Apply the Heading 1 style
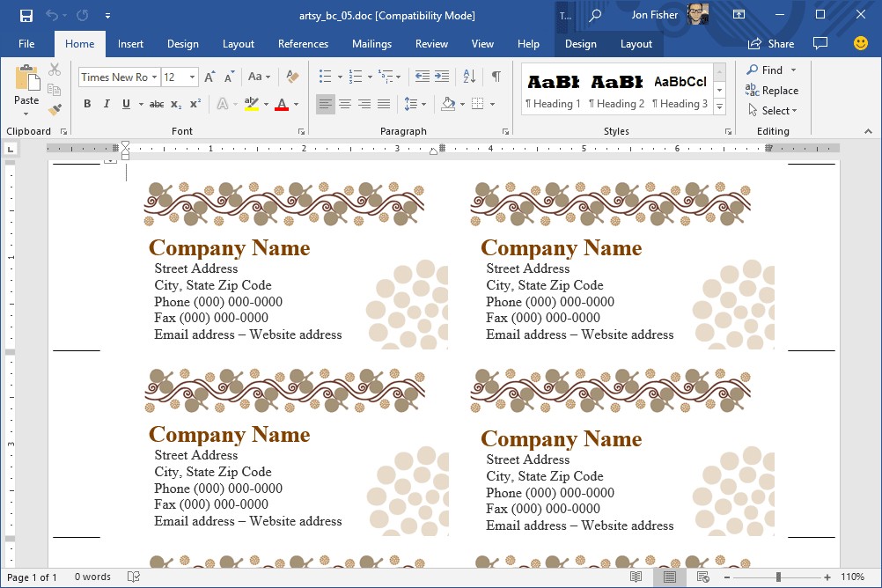This screenshot has width=882, height=588. 553,92
